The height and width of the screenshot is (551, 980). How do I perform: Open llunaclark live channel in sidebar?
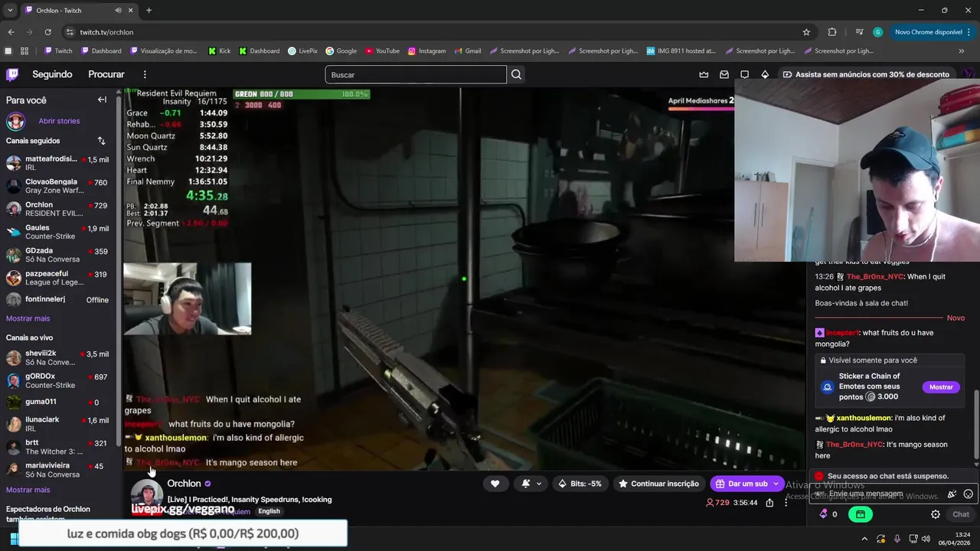pos(57,424)
